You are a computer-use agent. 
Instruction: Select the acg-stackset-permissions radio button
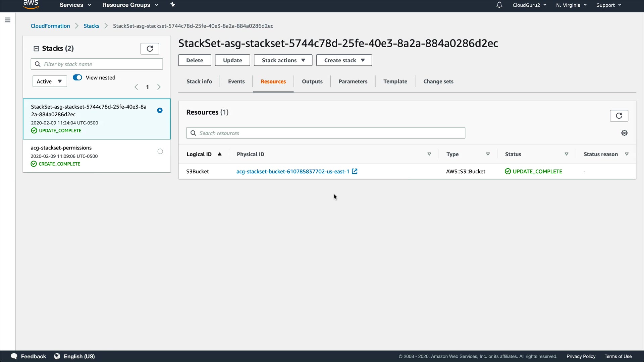coord(160,152)
